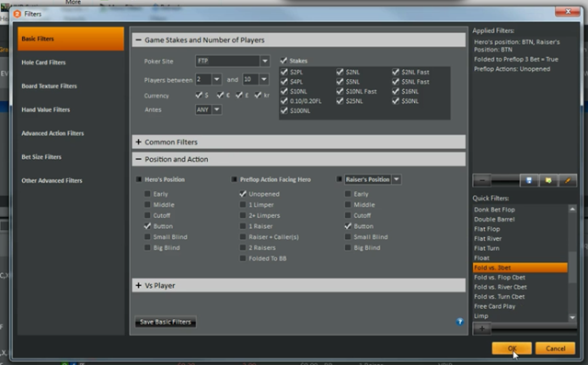Screen dimensions: 588x365
Task: Click the save applied filters disk icon
Action: click(x=529, y=180)
